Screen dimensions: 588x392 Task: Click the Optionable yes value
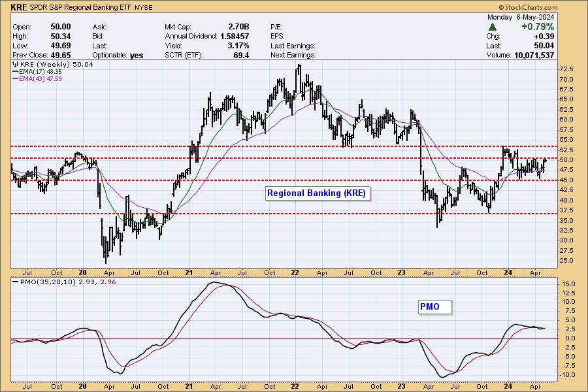tap(137, 56)
